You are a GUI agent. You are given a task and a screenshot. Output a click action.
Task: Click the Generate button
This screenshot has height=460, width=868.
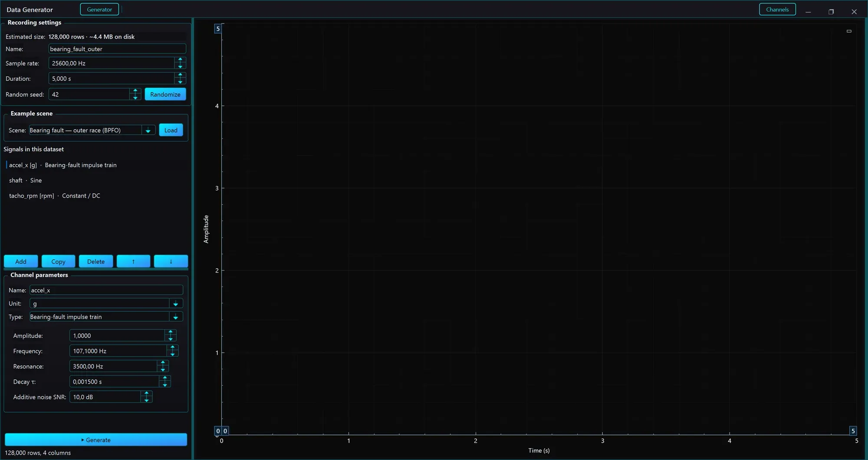[96, 440]
